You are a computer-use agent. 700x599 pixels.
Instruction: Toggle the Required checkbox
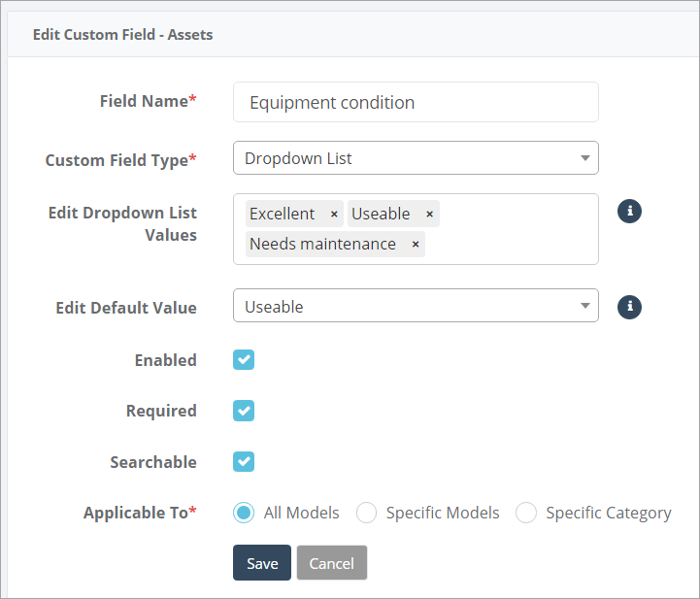pyautogui.click(x=244, y=411)
